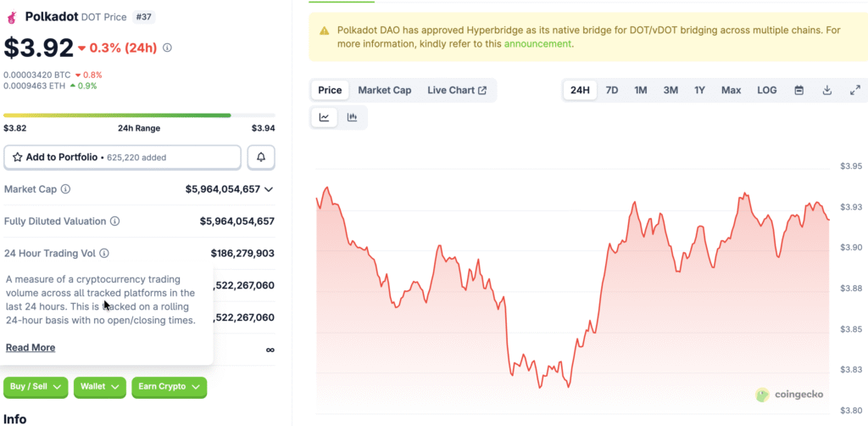This screenshot has width=868, height=426.
Task: Open the calendar date range picker
Action: pyautogui.click(x=798, y=90)
